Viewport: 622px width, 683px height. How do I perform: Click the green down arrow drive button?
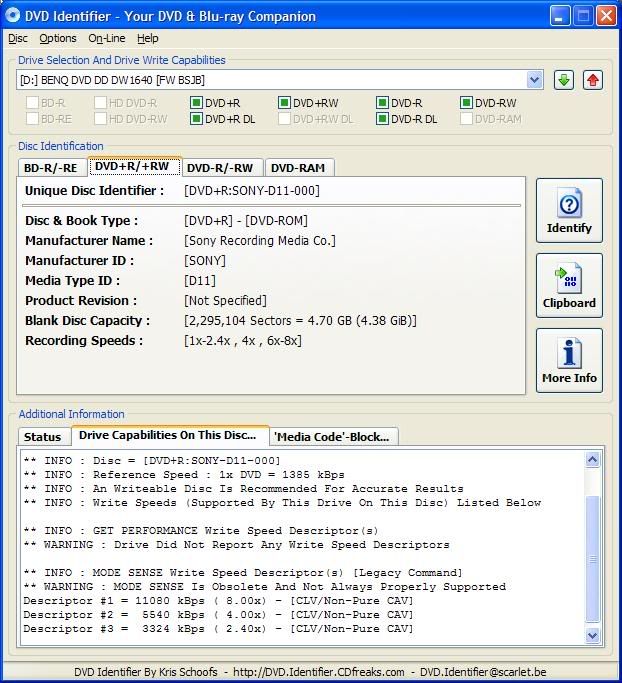pyautogui.click(x=564, y=80)
